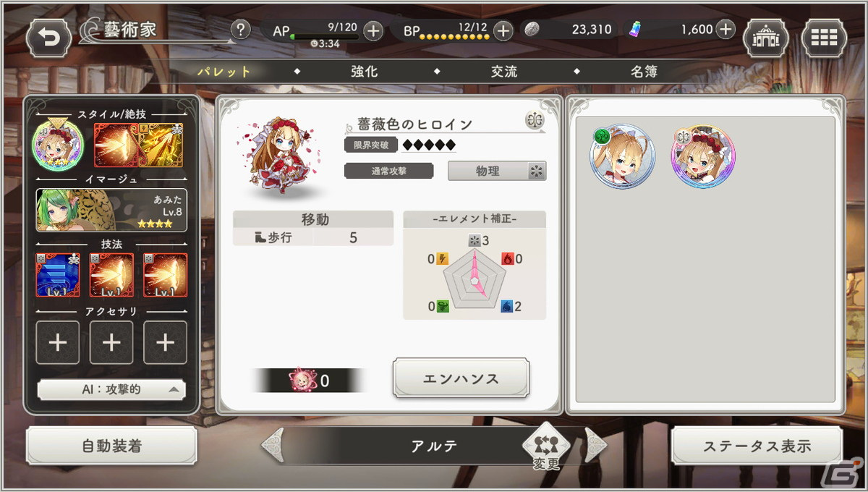The width and height of the screenshot is (868, 492).
Task: Add gems with the 1,600 plus icon
Action: 725,30
